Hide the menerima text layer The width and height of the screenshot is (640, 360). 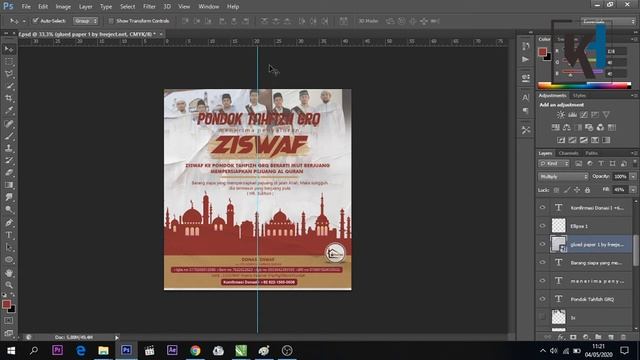[x=542, y=281]
